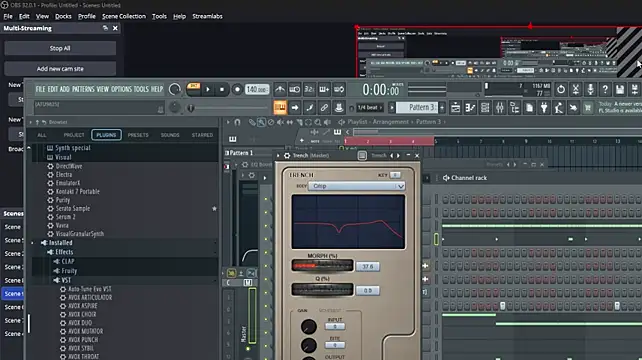
Task: Click the Trench next preset arrow
Action: (x=398, y=156)
